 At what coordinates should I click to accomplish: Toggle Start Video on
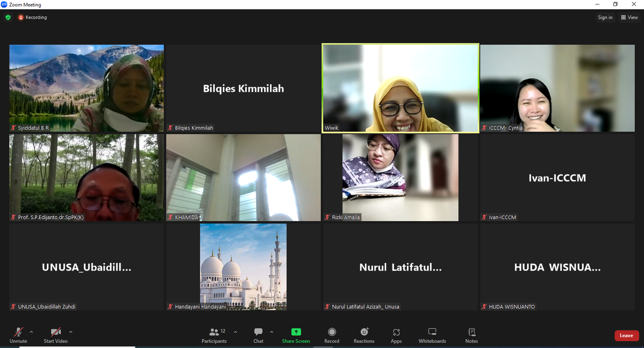pyautogui.click(x=56, y=335)
